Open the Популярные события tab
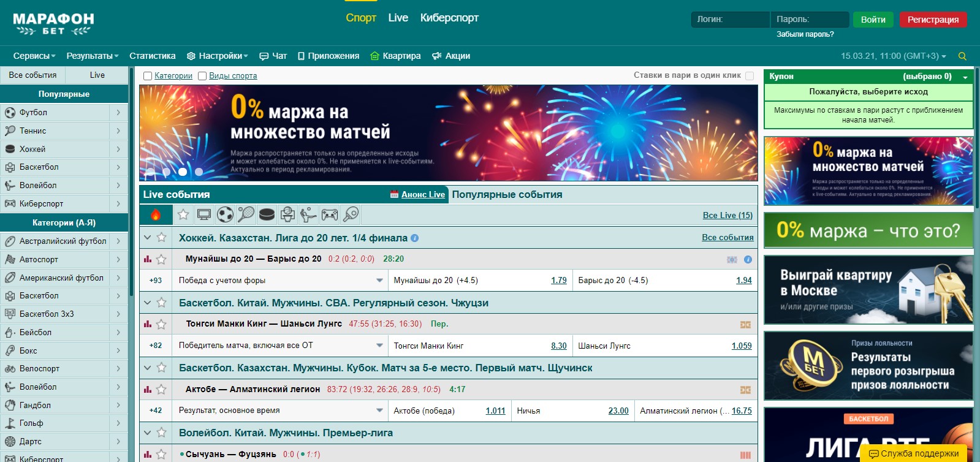The height and width of the screenshot is (462, 980). pyautogui.click(x=507, y=194)
